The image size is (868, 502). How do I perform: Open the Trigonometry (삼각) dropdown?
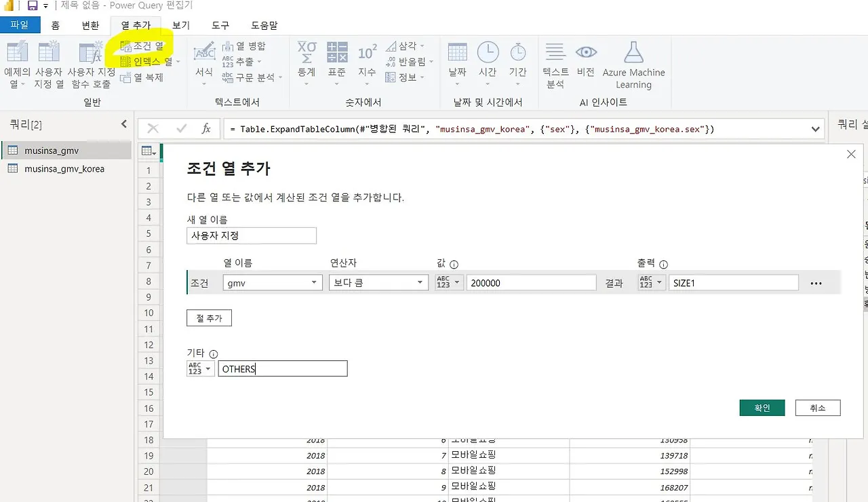point(405,46)
